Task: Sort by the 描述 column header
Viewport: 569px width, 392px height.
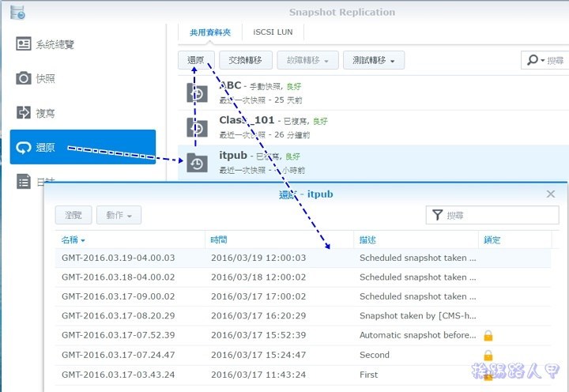Action: click(416, 240)
